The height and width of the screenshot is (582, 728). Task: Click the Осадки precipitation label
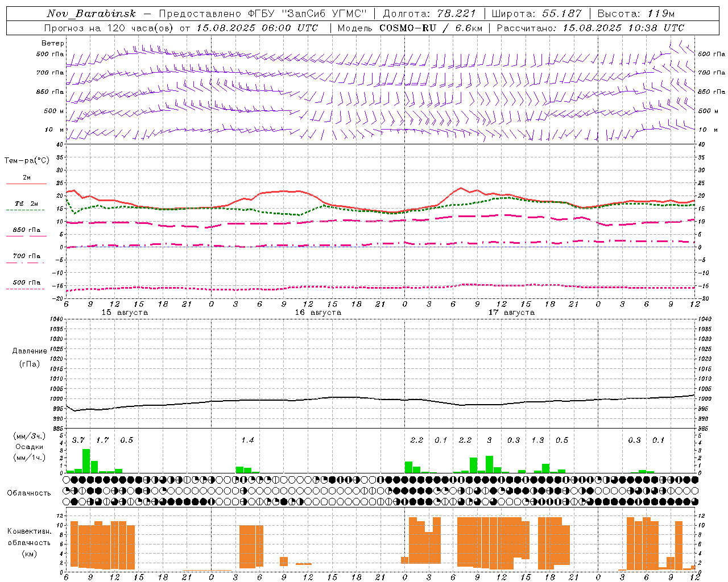[x=28, y=447]
